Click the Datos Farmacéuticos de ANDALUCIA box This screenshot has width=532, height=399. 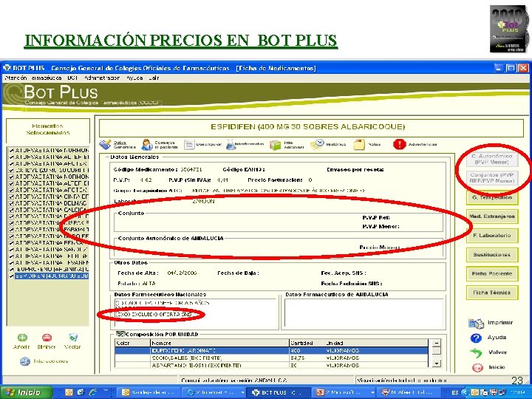[x=364, y=313]
